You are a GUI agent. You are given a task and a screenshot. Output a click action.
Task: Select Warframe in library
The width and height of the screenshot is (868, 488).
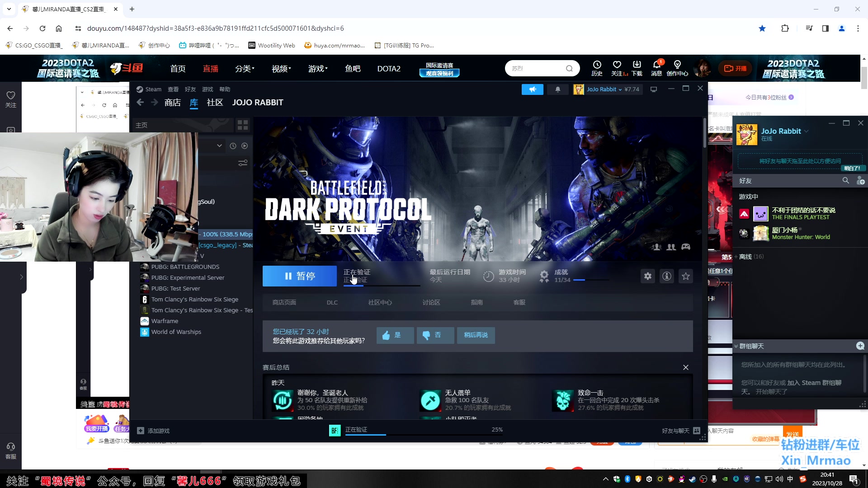[x=165, y=321]
